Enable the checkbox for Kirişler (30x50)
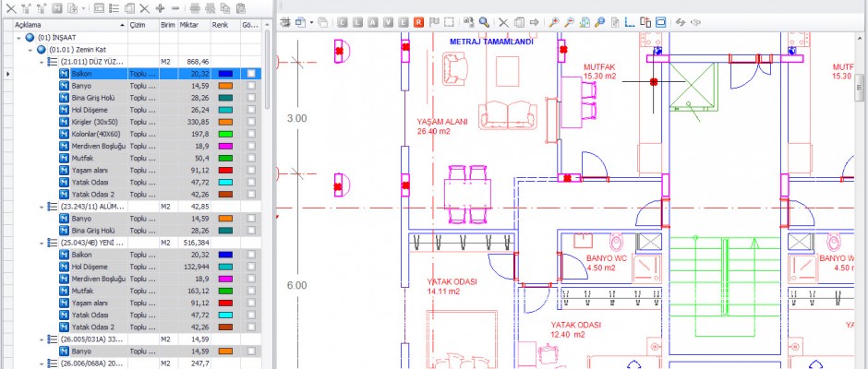The height and width of the screenshot is (369, 868). click(252, 122)
